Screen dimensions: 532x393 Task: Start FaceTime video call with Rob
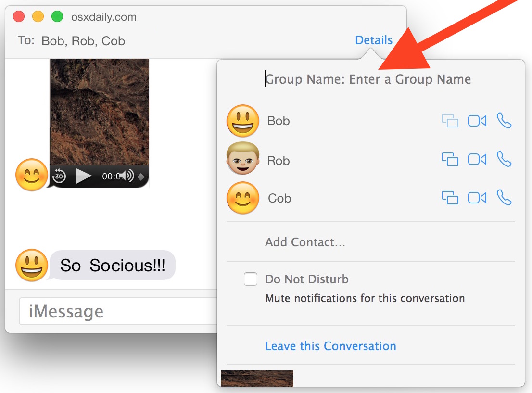coord(477,159)
